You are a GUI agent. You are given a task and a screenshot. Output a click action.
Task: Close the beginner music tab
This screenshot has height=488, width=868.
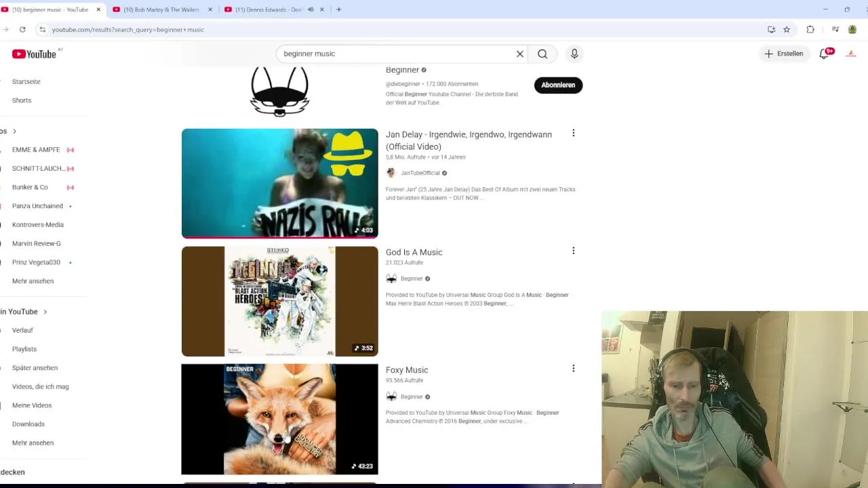98,9
